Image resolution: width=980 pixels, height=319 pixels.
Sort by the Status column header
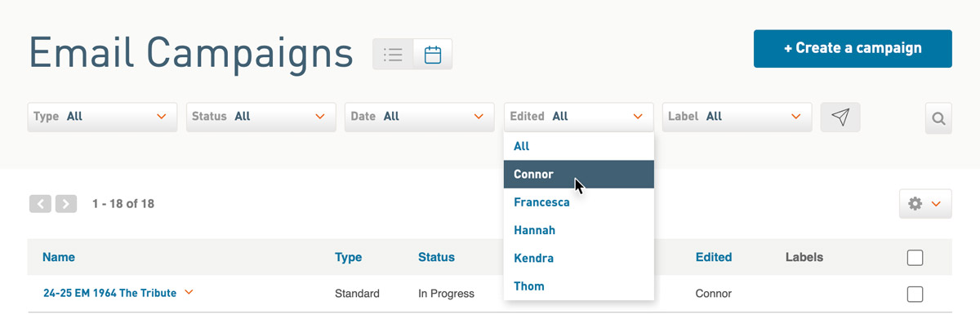436,257
